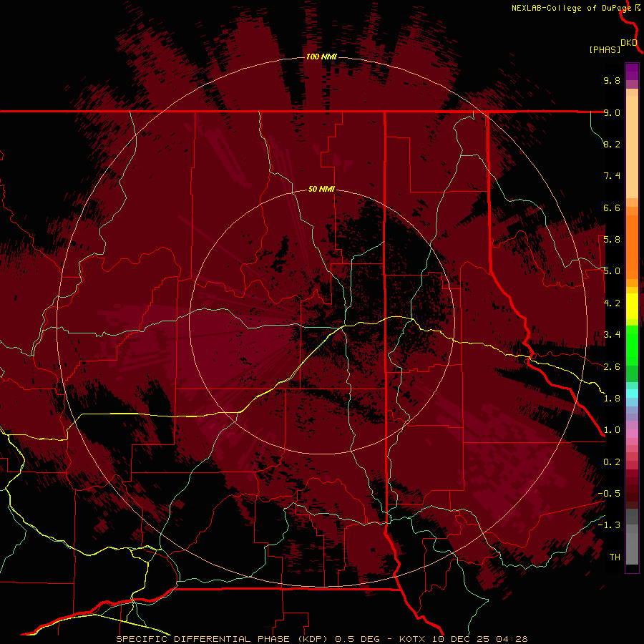Screen dimensions: 644x644
Task: Click the 8.2 scale label
Action: pos(612,144)
